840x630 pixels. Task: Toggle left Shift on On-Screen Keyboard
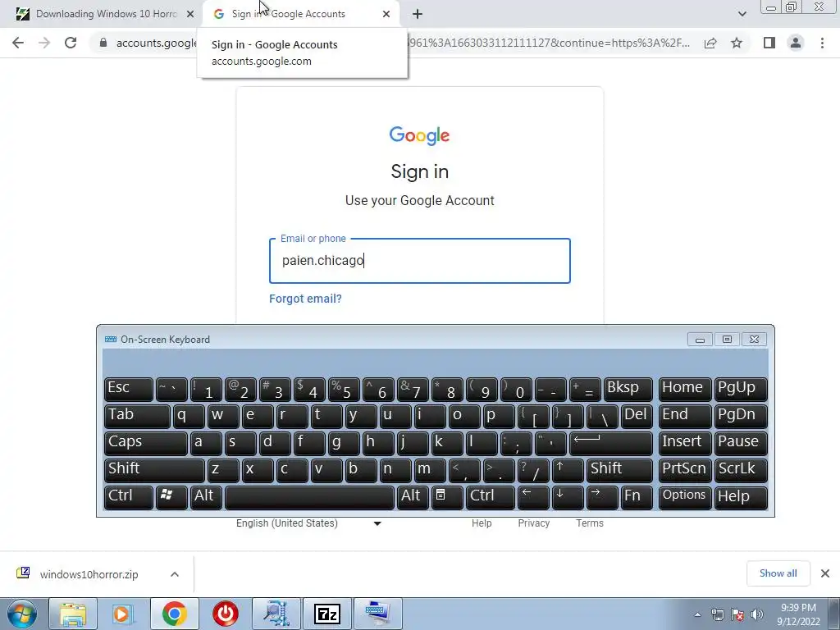click(154, 470)
